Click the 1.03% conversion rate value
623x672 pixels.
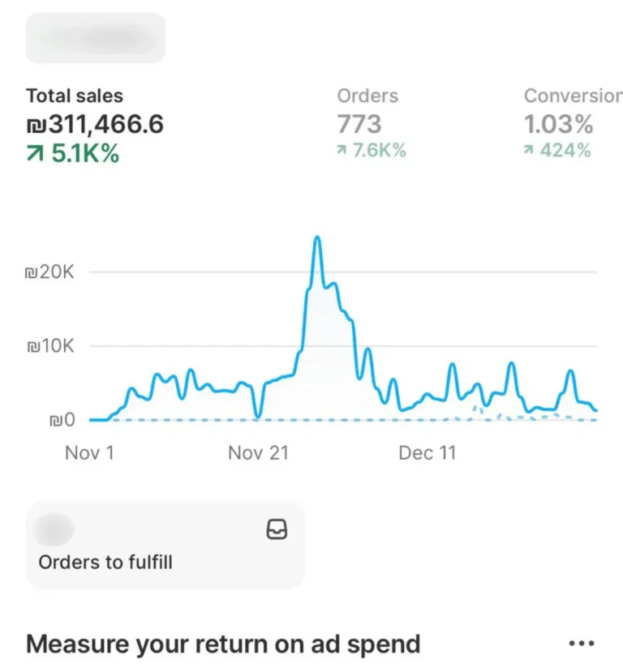pos(559,125)
